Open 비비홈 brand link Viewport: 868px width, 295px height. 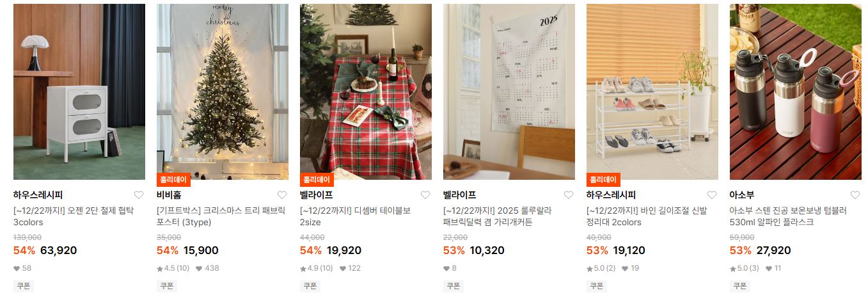point(169,195)
